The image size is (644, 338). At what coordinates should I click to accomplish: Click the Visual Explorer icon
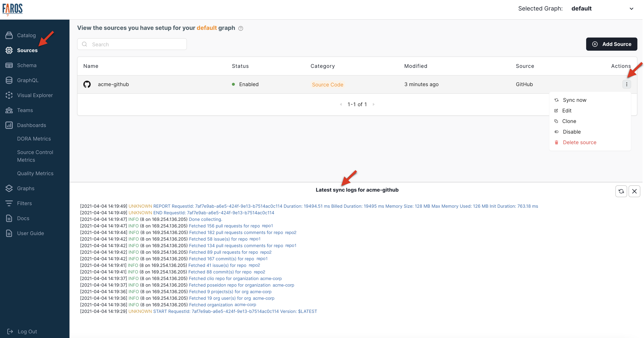point(9,95)
